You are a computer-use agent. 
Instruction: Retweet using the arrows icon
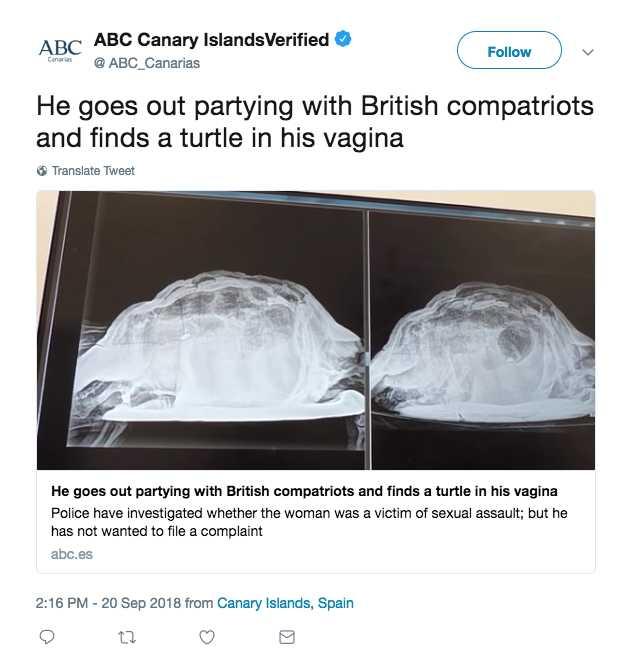click(x=127, y=637)
